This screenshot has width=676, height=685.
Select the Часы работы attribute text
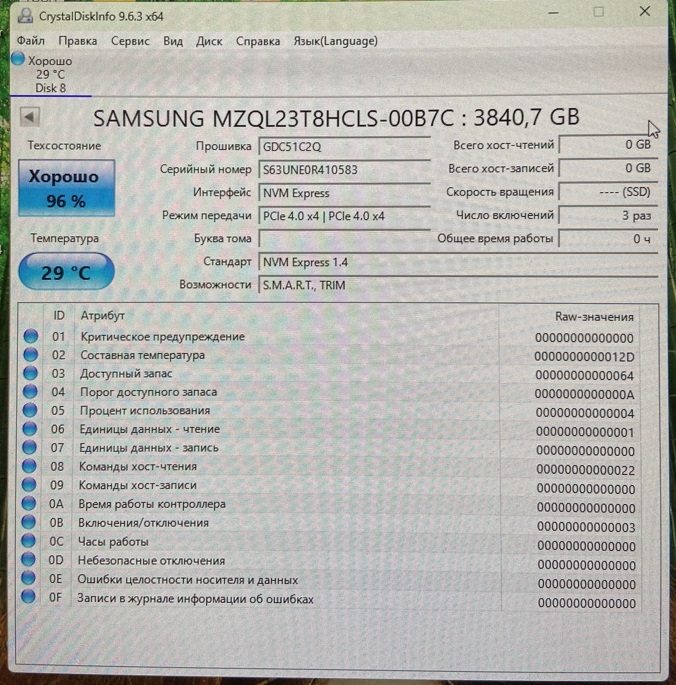click(x=113, y=542)
